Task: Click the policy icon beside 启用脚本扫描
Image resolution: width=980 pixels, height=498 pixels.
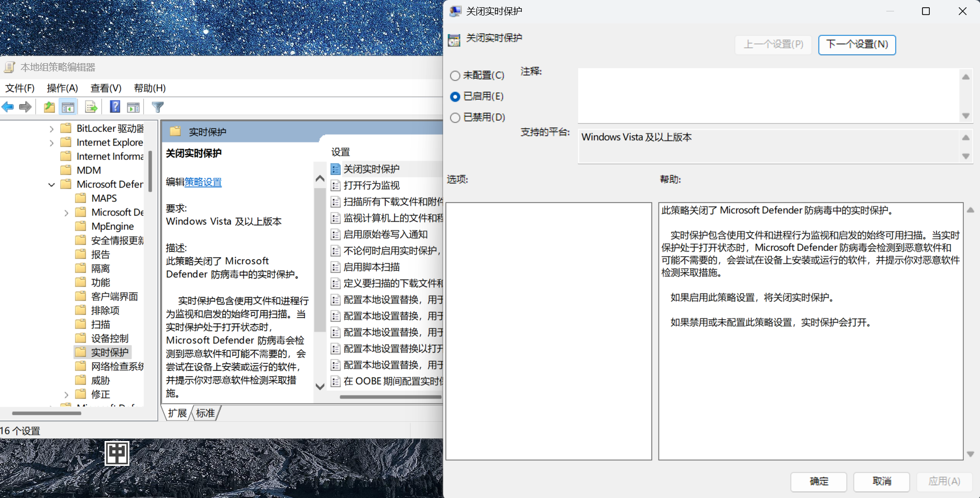Action: click(335, 267)
